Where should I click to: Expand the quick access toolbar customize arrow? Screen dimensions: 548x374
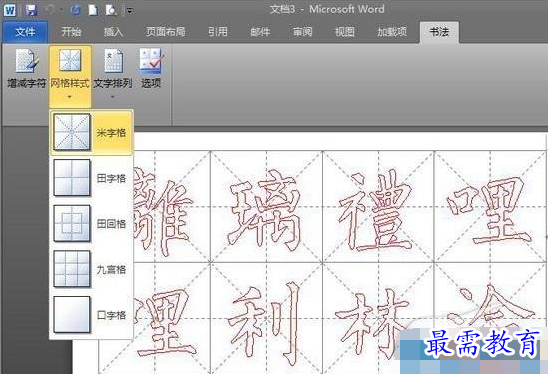point(130,10)
